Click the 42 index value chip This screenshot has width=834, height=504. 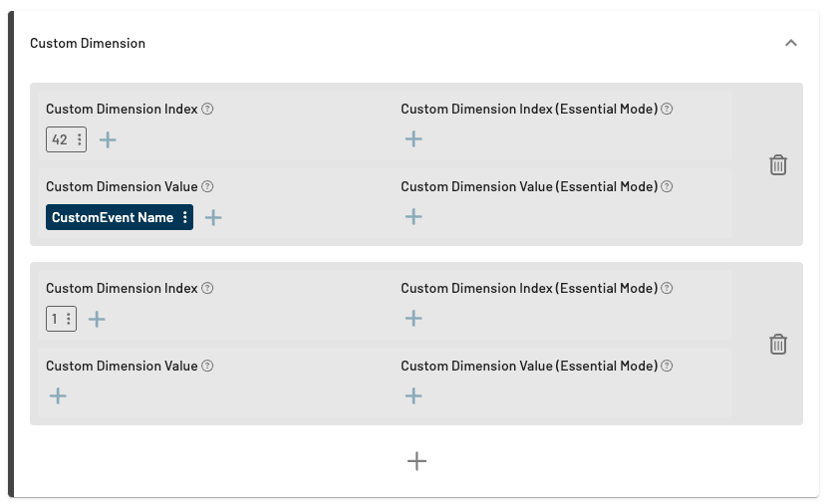tap(60, 140)
